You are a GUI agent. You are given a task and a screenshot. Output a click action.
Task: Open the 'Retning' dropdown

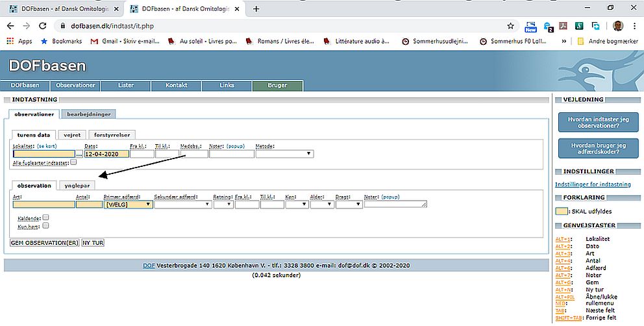(x=223, y=205)
